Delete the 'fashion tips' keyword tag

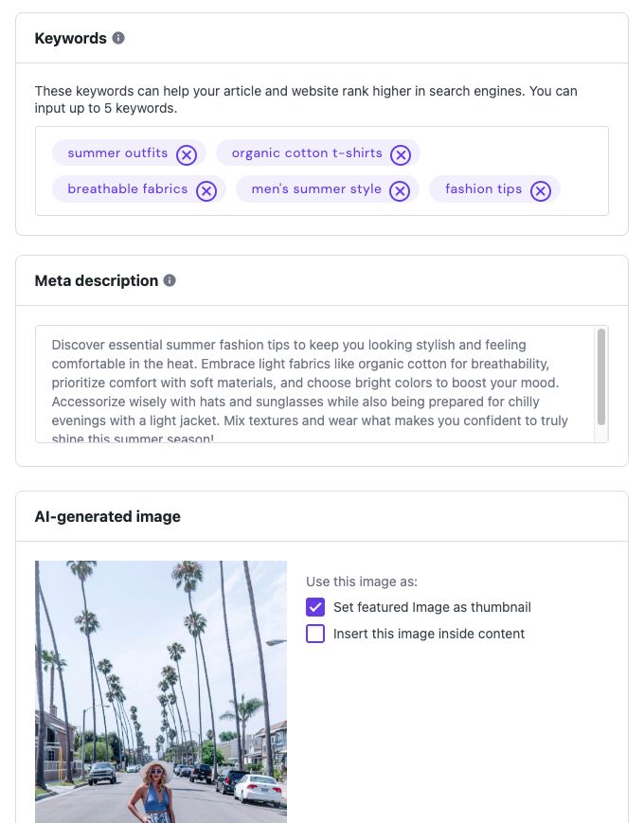coord(540,190)
